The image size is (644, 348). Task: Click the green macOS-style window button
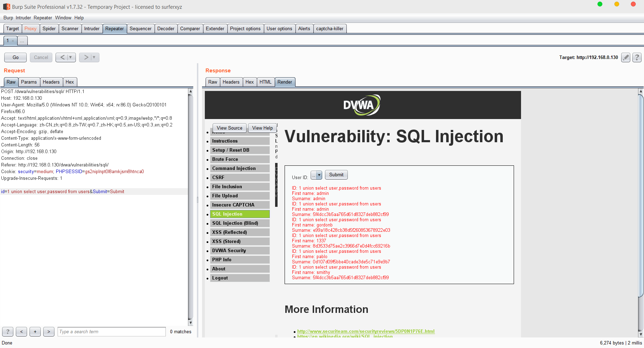[600, 4]
